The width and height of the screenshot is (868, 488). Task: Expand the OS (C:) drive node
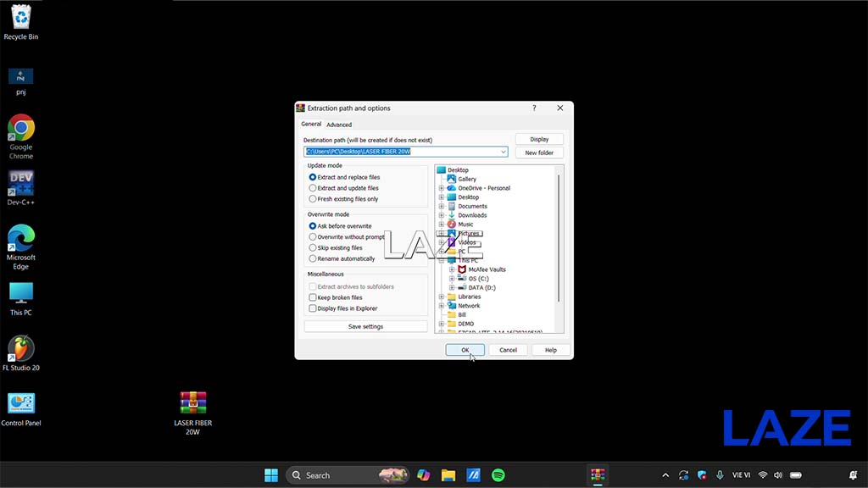452,279
